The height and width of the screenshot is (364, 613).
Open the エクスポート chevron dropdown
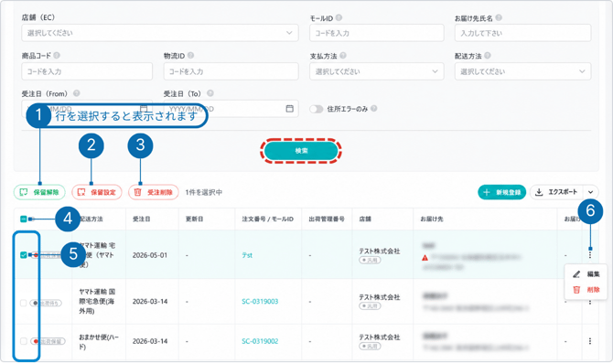tap(591, 192)
